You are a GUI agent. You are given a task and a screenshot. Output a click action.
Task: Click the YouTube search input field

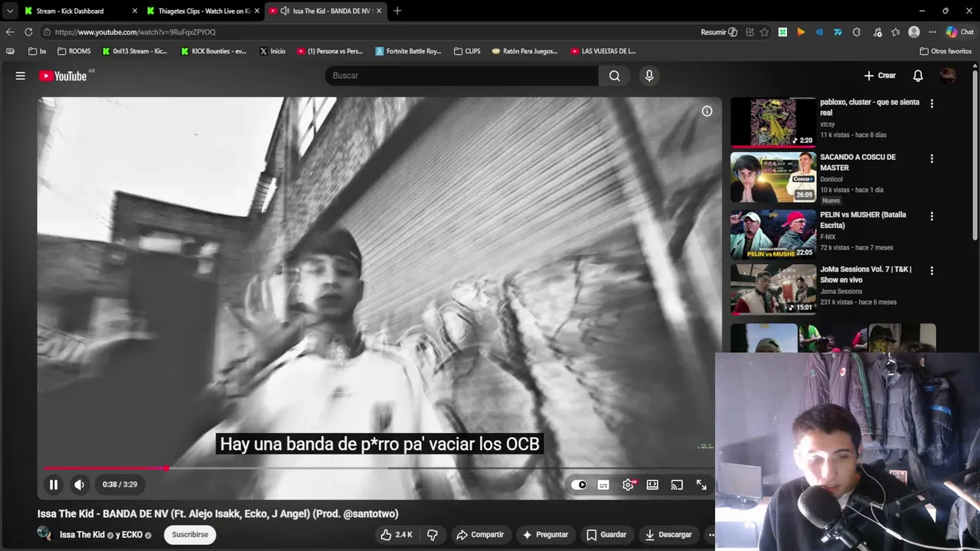pyautogui.click(x=462, y=76)
